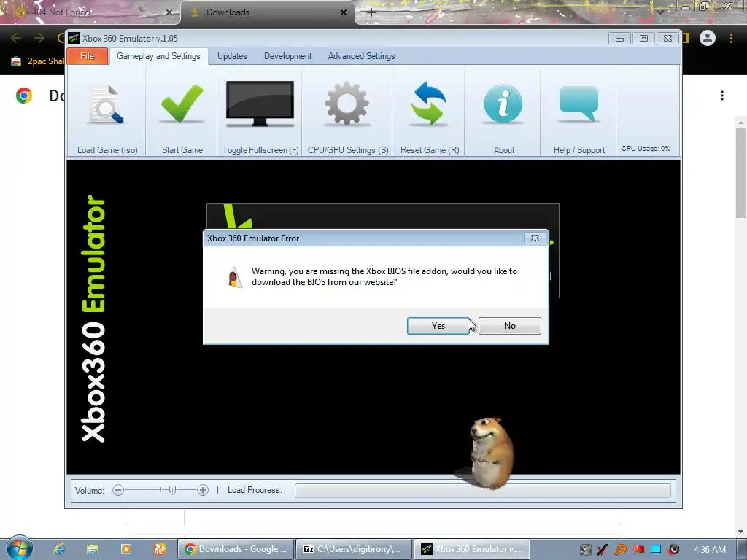747x560 pixels.
Task: Close the 404 Not Found tab
Action: tap(169, 12)
